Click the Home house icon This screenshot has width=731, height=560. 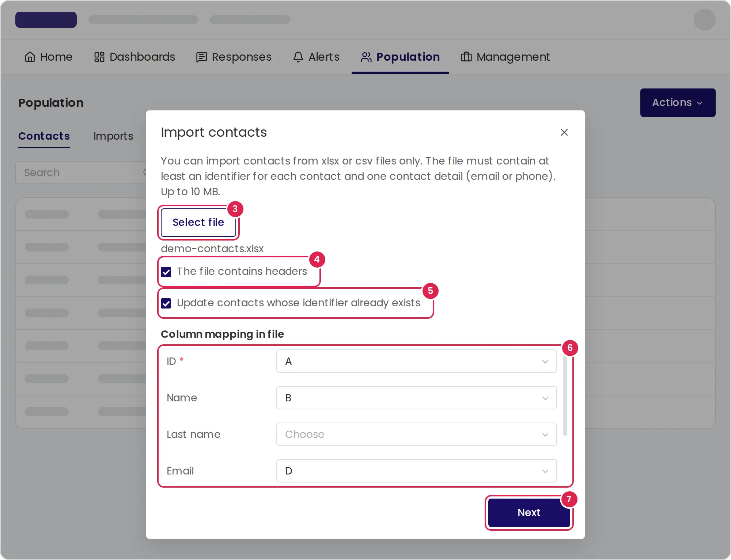tap(30, 57)
